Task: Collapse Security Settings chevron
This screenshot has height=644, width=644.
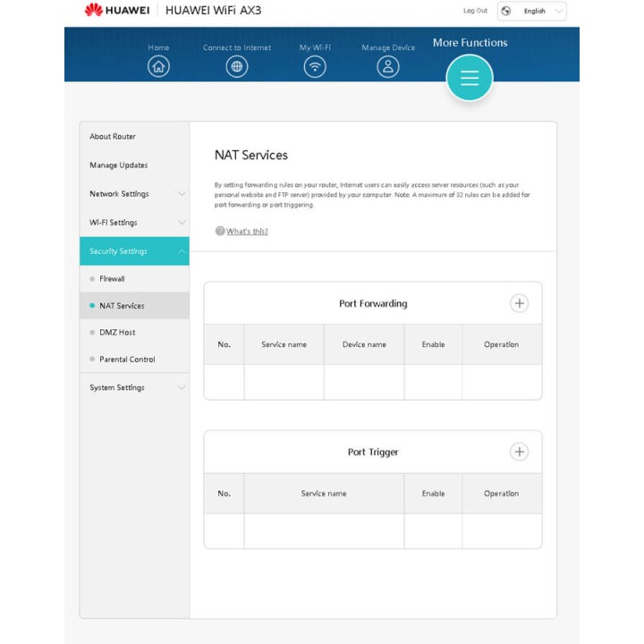Action: [182, 251]
